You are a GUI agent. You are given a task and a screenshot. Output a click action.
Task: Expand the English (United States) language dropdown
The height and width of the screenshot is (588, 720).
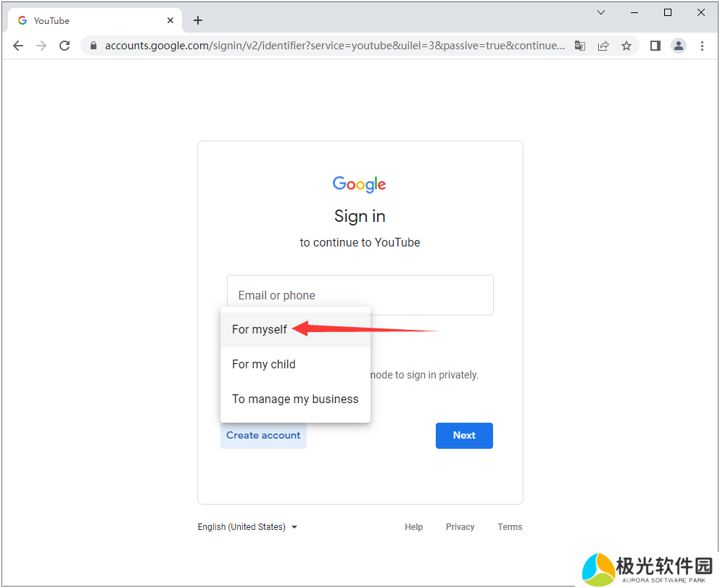pyautogui.click(x=247, y=527)
